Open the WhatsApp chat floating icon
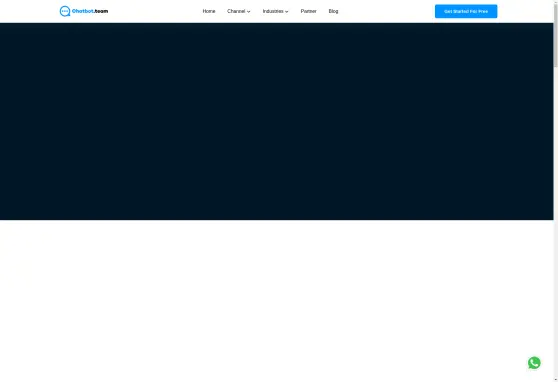This screenshot has height=382, width=558. click(534, 363)
